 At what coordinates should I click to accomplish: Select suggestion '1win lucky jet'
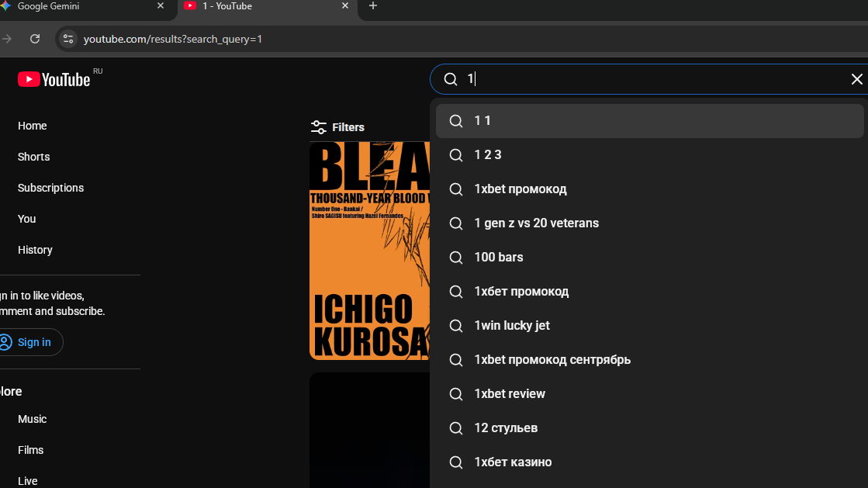(650, 326)
